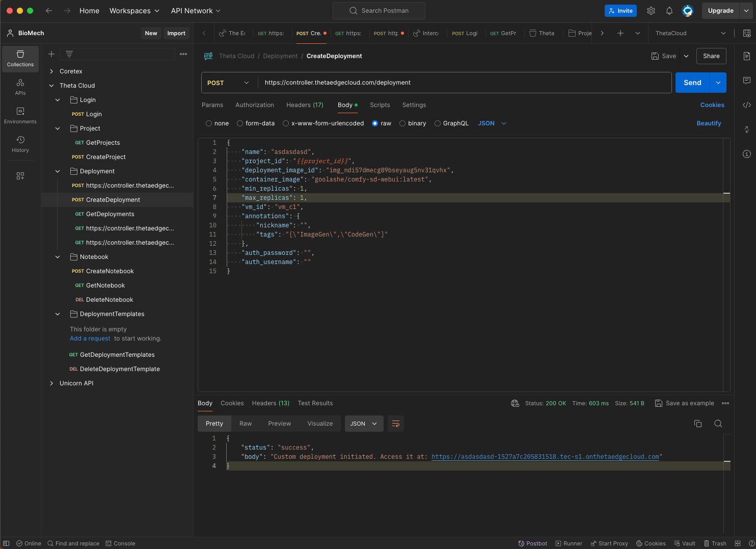Click the notifications bell icon
The height and width of the screenshot is (549, 756).
click(x=669, y=11)
